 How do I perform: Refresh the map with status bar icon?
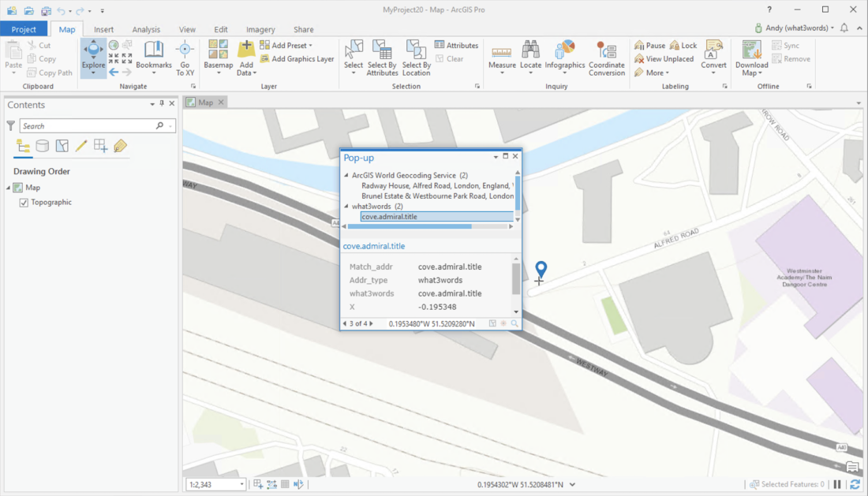[855, 484]
